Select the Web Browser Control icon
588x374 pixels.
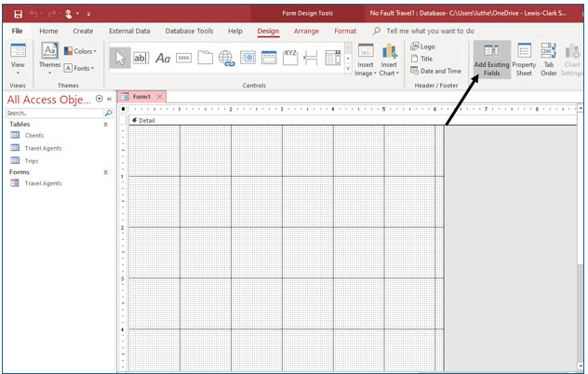pos(247,58)
